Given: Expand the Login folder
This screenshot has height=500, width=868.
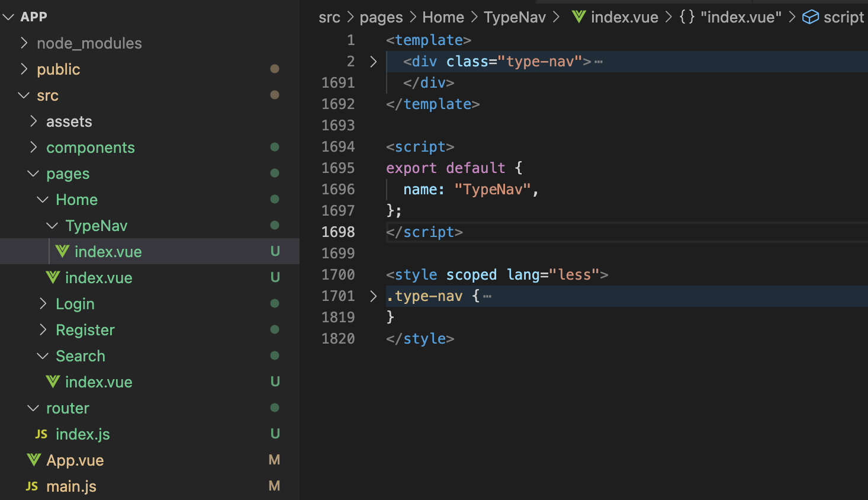Looking at the screenshot, I should tap(43, 304).
